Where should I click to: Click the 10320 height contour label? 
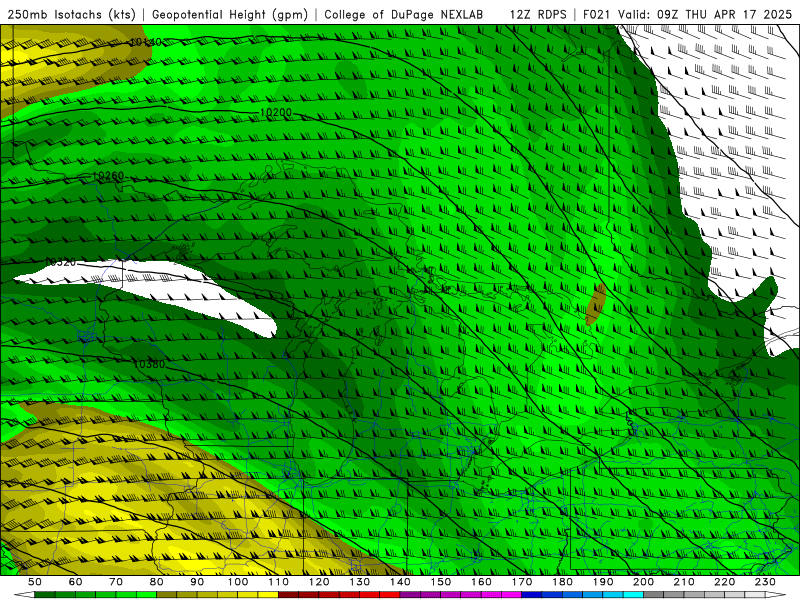60,262
